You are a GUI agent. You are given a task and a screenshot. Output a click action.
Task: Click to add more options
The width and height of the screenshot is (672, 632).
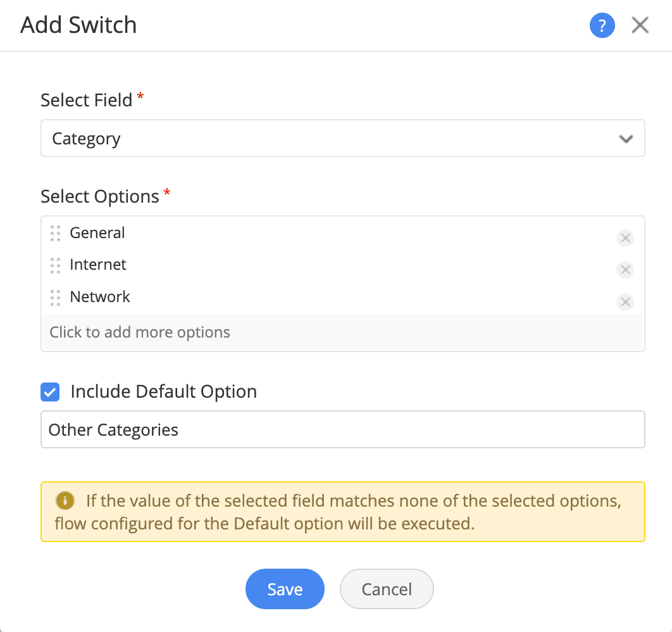pos(140,332)
